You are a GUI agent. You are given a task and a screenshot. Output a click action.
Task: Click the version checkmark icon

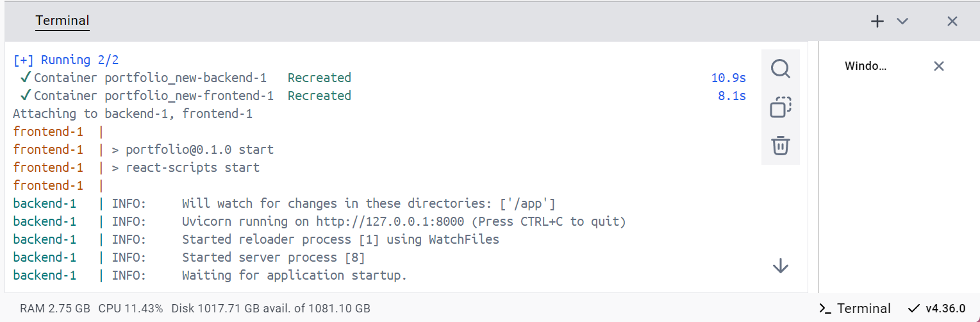coord(914,309)
